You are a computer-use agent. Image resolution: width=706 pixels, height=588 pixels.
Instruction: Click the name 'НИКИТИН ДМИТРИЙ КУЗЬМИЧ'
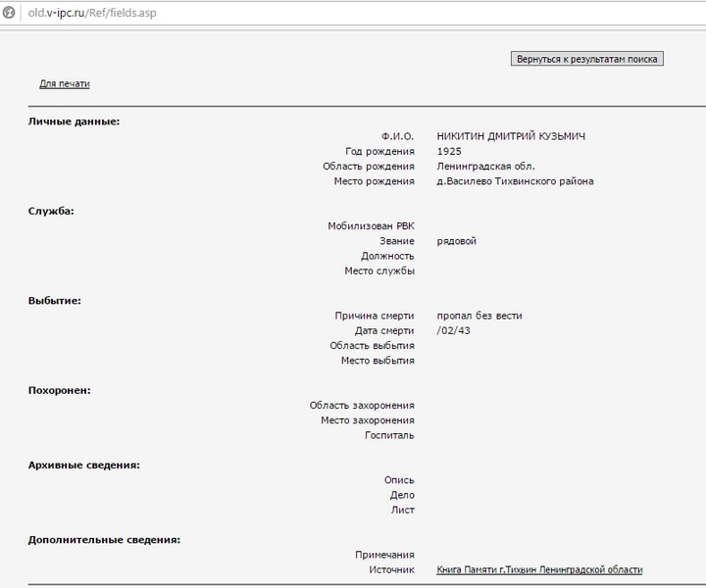[511, 136]
